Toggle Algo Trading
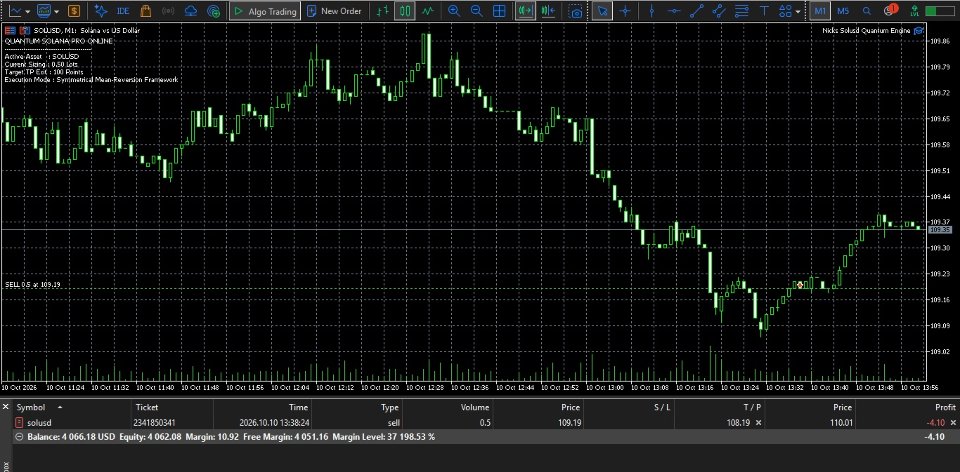 click(265, 11)
